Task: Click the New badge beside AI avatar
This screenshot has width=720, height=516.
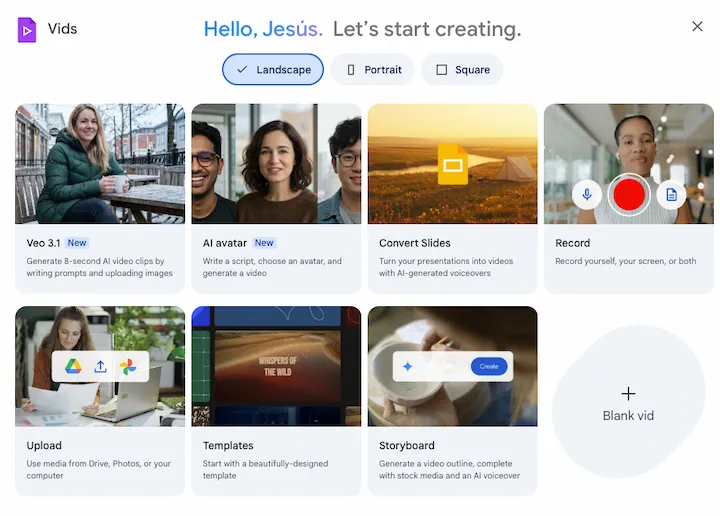Action: click(264, 243)
